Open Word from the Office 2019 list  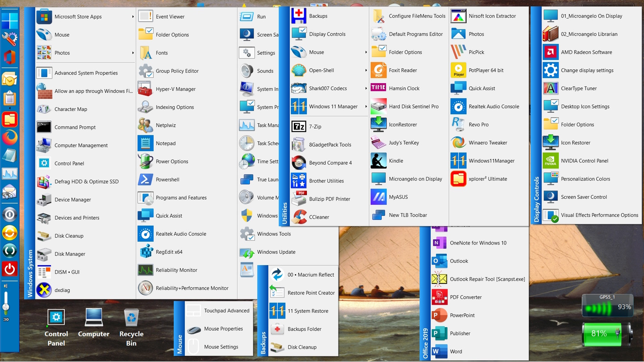(456, 352)
